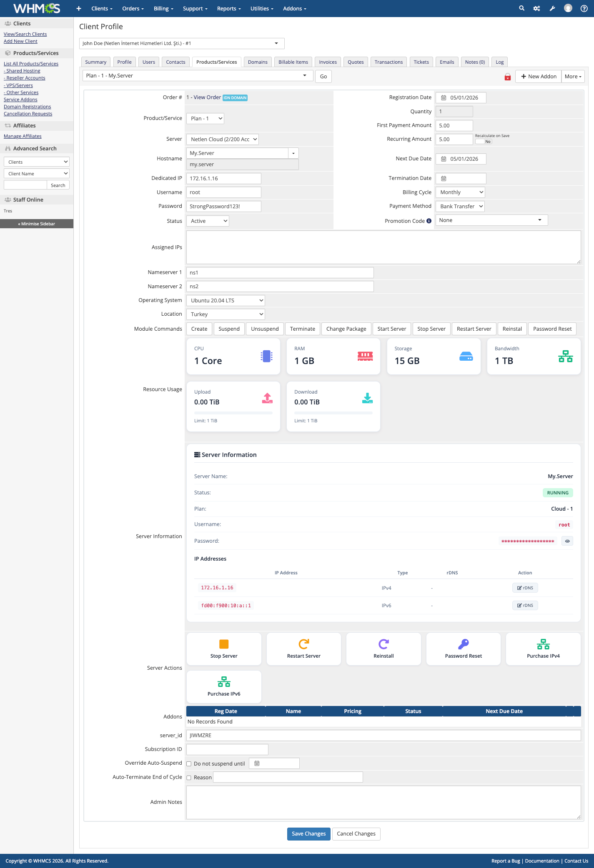Viewport: 594px width, 868px height.
Task: Switch to the Invoices tab
Action: point(328,62)
